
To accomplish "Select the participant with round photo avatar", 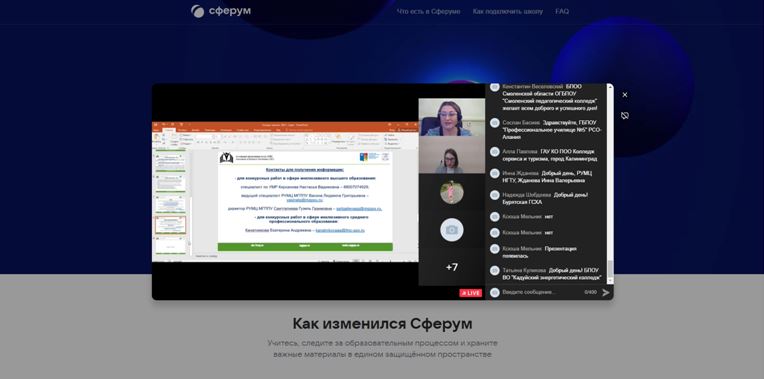I will 452,192.
